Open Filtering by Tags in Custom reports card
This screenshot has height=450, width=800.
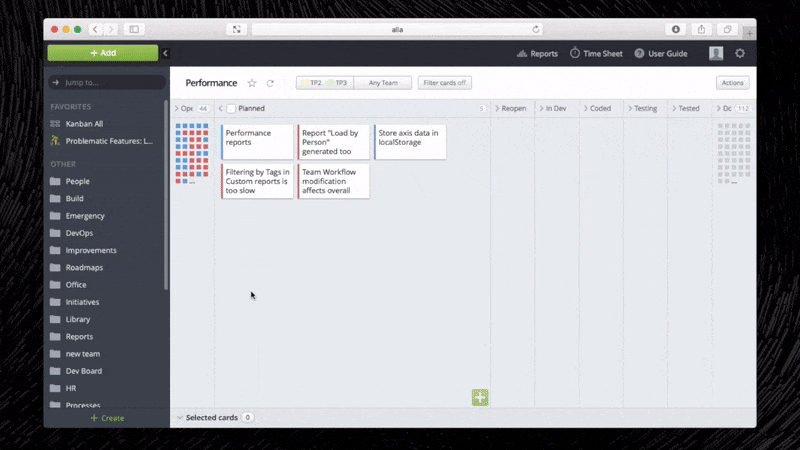257,181
